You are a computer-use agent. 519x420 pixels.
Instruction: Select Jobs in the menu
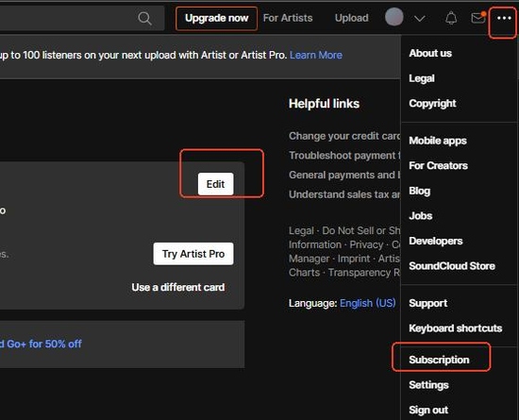(420, 216)
